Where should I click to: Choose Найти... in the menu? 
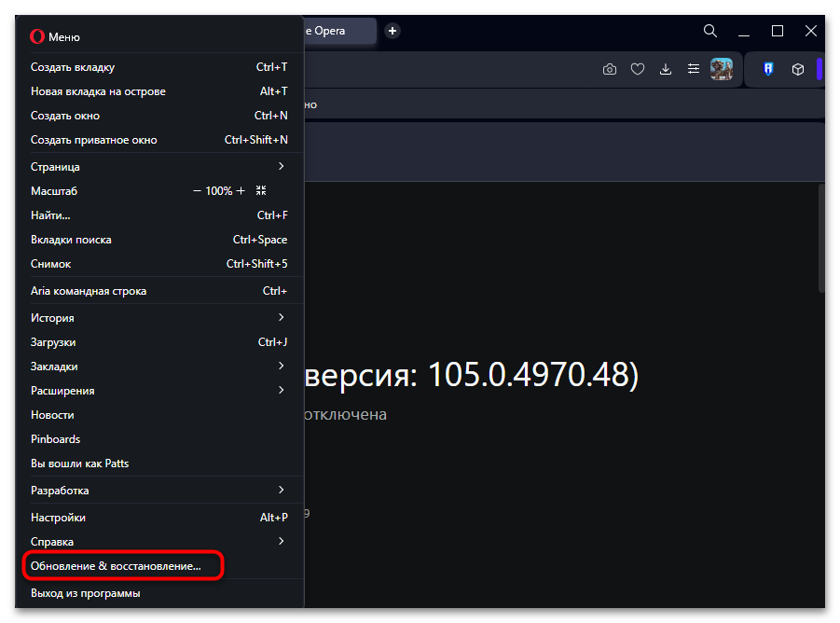coord(159,215)
